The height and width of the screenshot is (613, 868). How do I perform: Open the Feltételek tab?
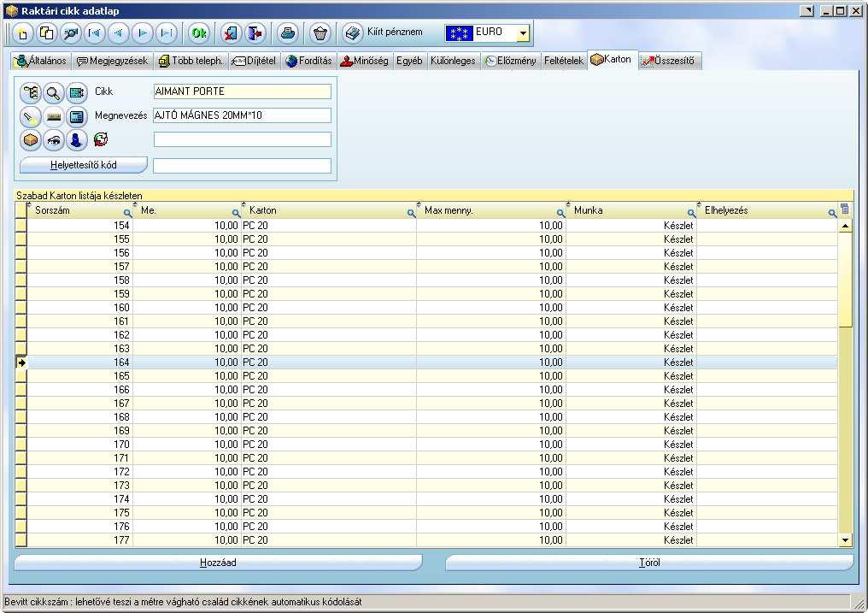pyautogui.click(x=564, y=61)
